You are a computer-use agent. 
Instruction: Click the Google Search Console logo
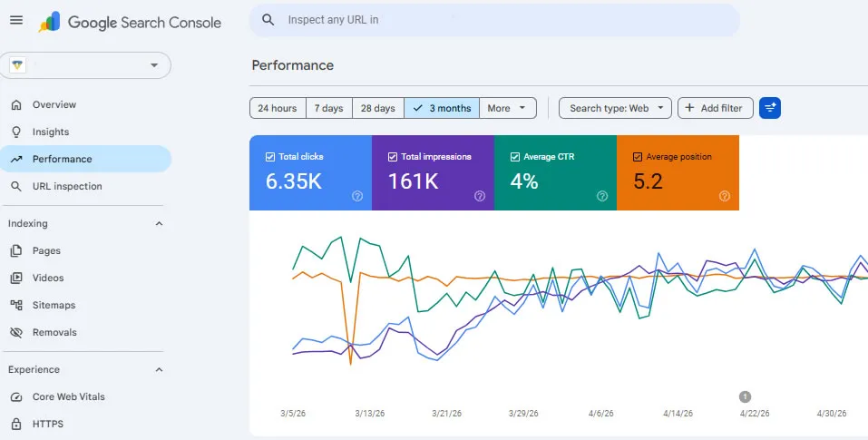[130, 22]
